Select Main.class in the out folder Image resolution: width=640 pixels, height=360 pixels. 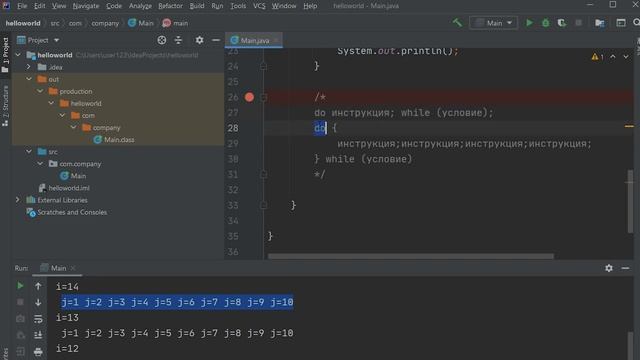point(114,140)
